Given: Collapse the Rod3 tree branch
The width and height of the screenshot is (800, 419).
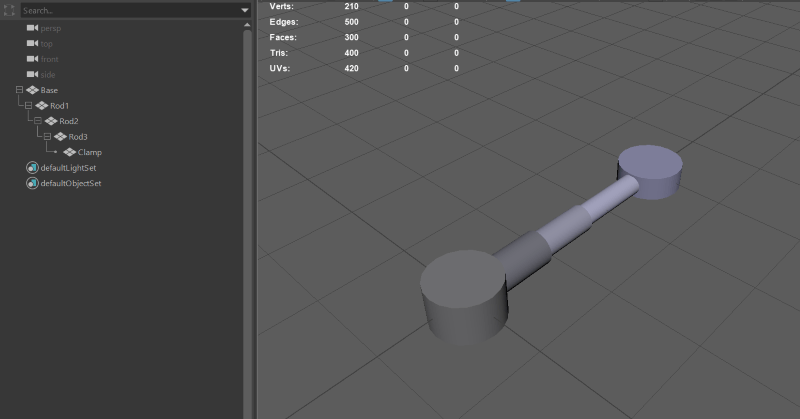Looking at the screenshot, I should (47, 137).
